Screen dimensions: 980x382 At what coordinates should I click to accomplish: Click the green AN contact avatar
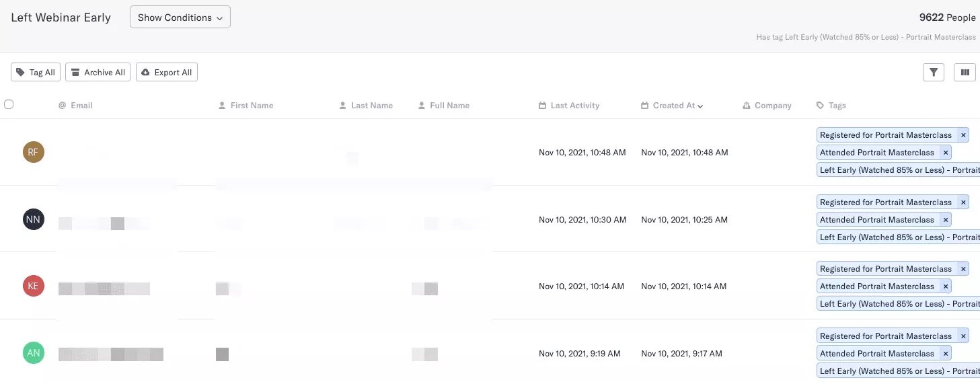(34, 353)
